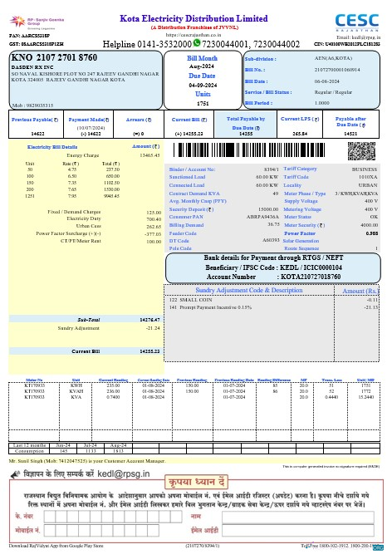This screenshot has height=559, width=392.
Task: Click the Email ID input field
Action: (298, 530)
